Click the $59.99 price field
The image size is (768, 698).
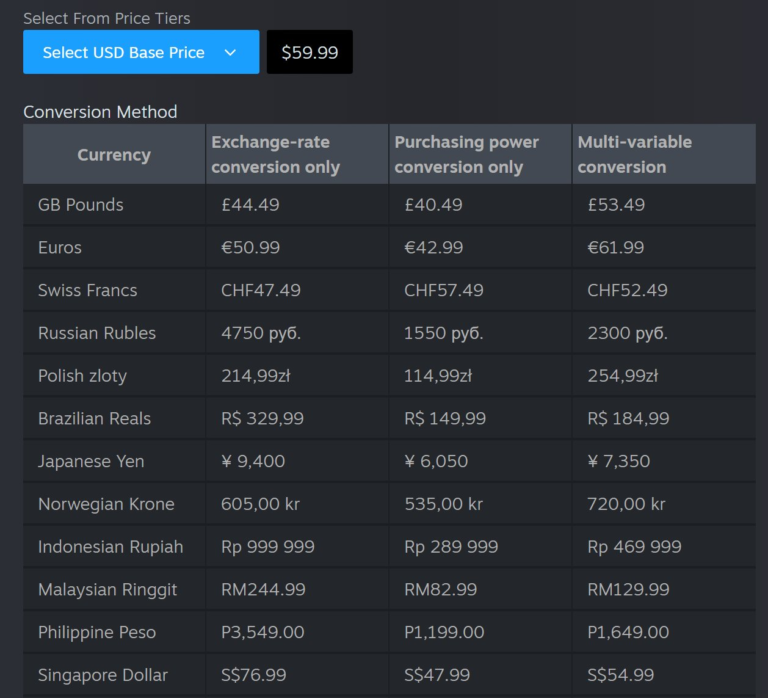click(x=309, y=52)
